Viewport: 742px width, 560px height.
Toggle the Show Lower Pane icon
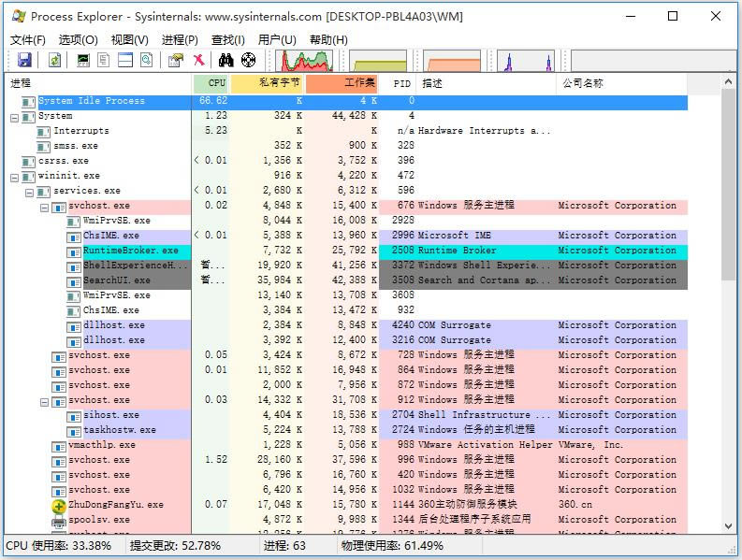click(125, 60)
